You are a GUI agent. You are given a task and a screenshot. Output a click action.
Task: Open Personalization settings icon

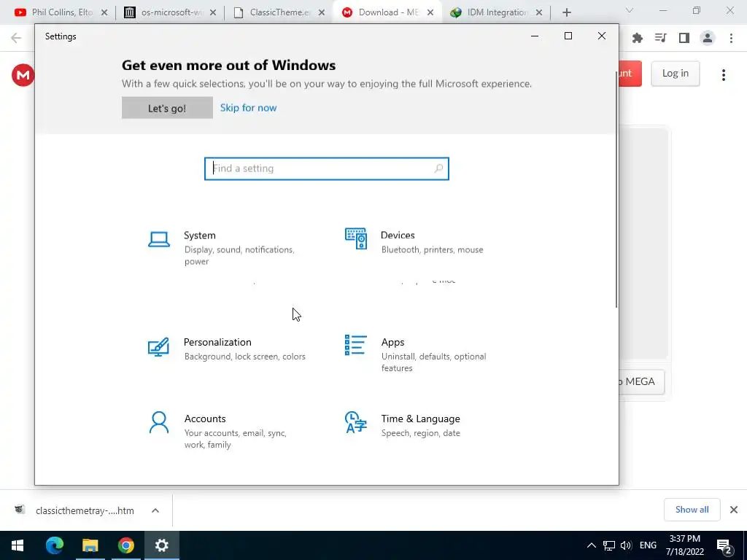158,347
